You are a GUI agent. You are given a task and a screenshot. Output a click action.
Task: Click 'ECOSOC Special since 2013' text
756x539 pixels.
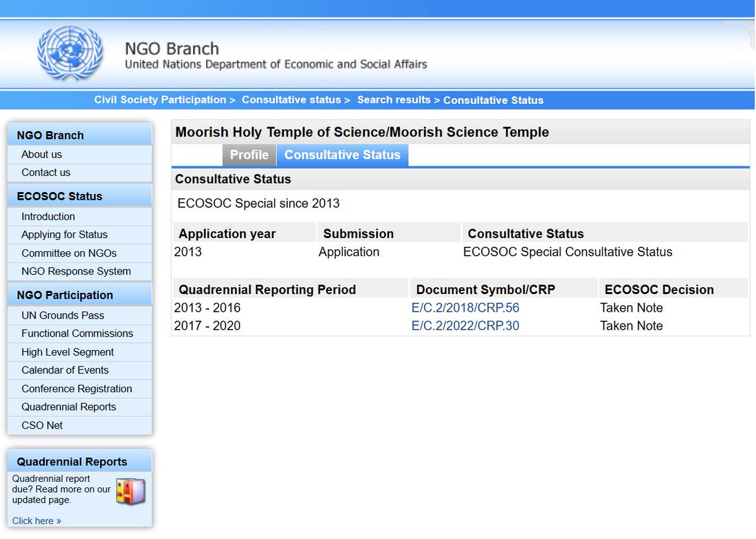(x=258, y=203)
